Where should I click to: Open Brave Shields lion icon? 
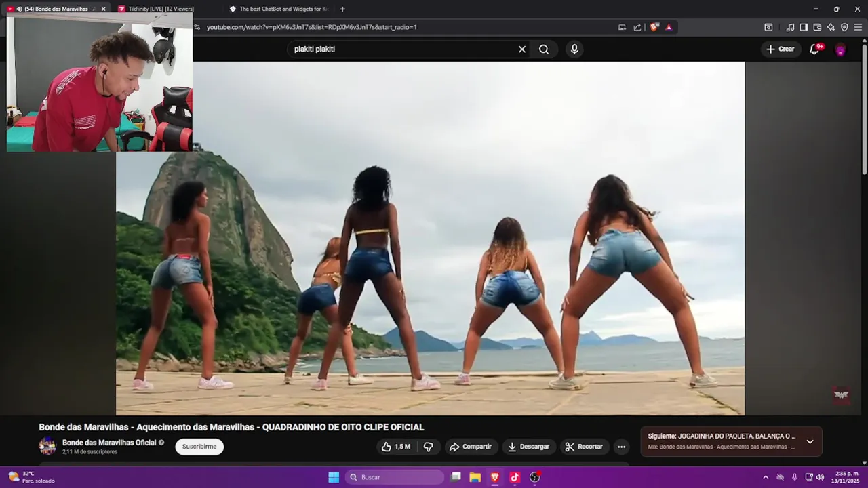pyautogui.click(x=654, y=27)
